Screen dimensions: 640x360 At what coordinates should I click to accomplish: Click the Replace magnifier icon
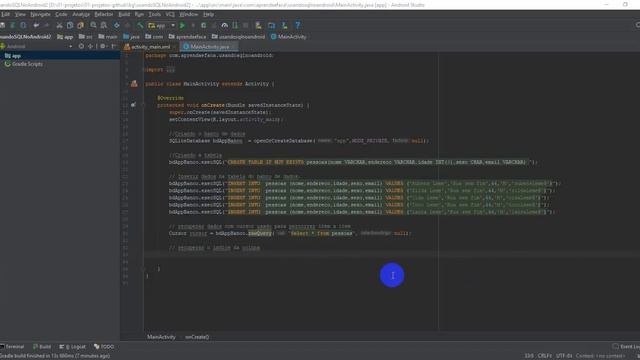pos(104,25)
